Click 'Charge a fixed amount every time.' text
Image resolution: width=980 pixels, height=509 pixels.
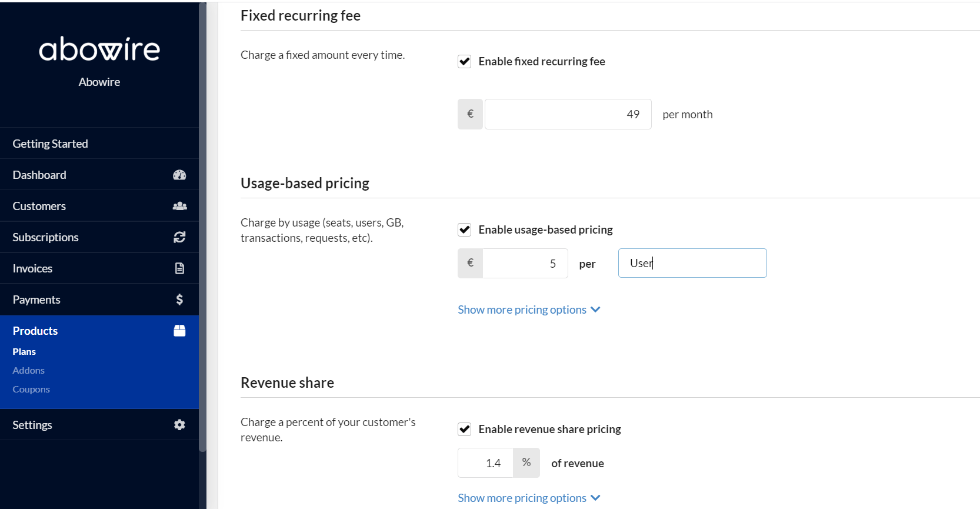pyautogui.click(x=322, y=55)
